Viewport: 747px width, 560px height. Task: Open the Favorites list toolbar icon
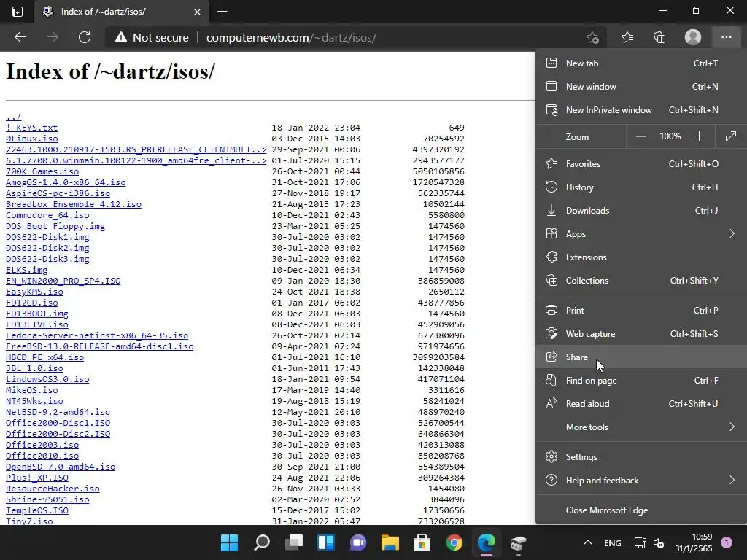(627, 37)
